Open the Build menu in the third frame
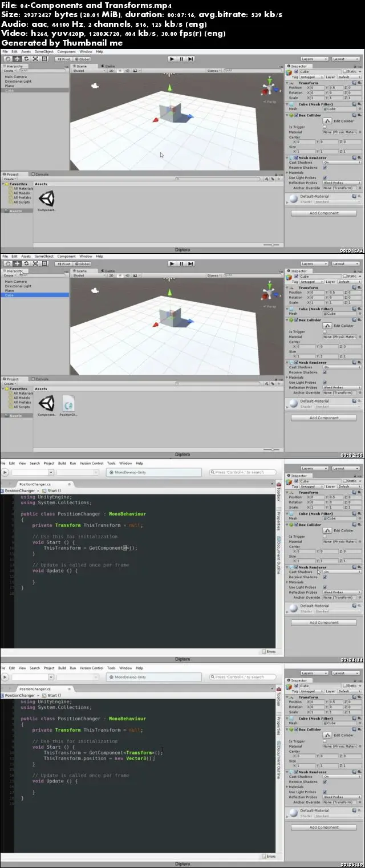The image size is (365, 868). (62, 463)
